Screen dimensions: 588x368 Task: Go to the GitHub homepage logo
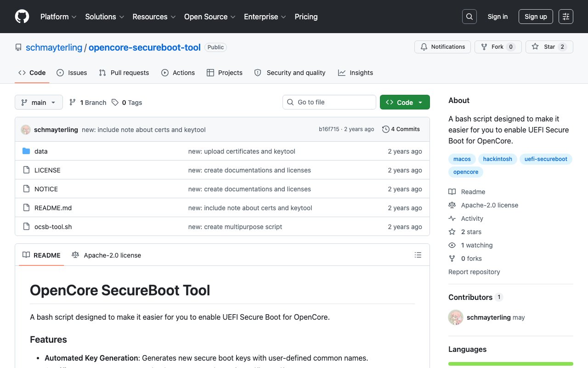coord(22,17)
